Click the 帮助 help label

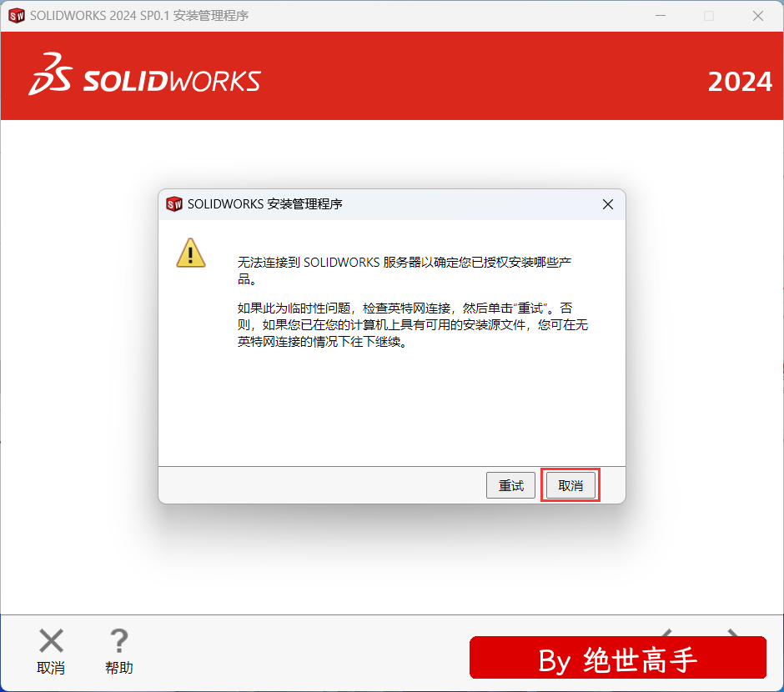[x=119, y=668]
